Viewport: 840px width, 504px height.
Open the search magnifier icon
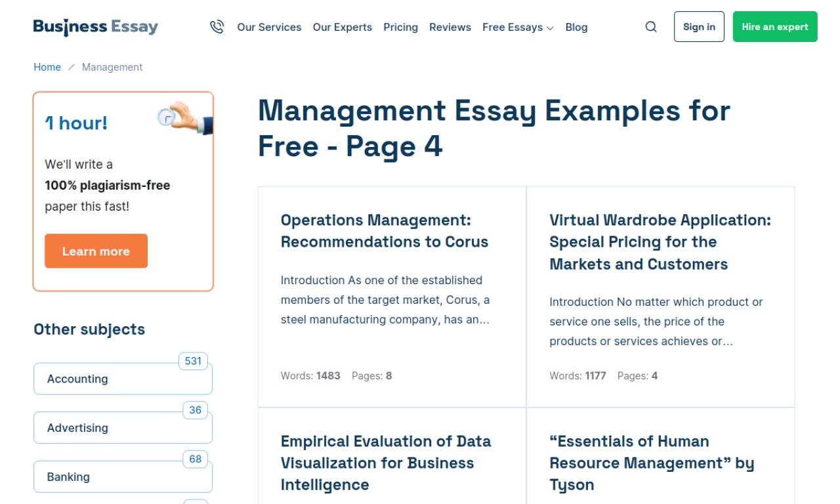tap(651, 27)
